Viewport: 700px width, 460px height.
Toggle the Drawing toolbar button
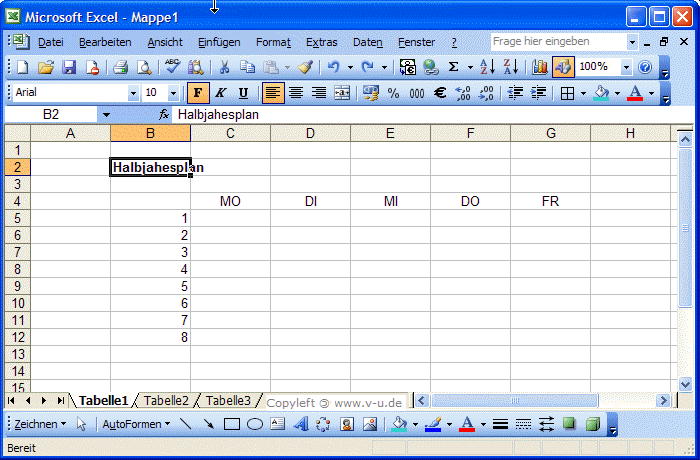[x=563, y=67]
